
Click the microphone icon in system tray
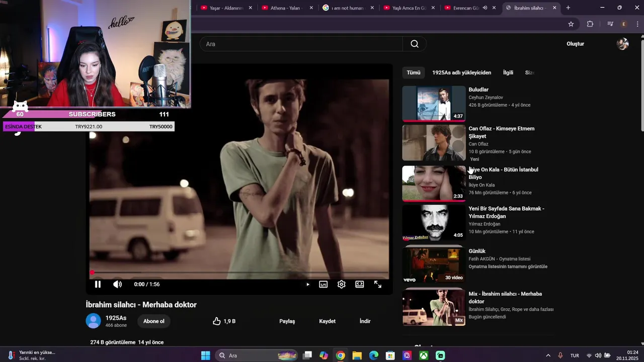coord(560,355)
